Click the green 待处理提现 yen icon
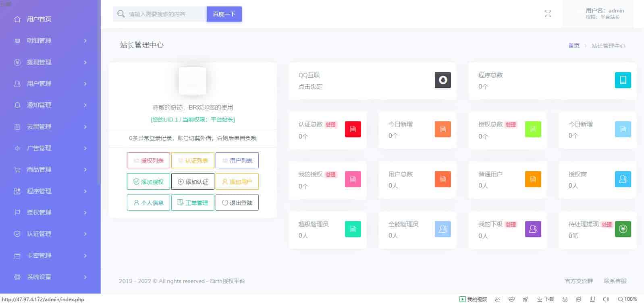Screen dimensions: 644x304 pyautogui.click(x=623, y=229)
